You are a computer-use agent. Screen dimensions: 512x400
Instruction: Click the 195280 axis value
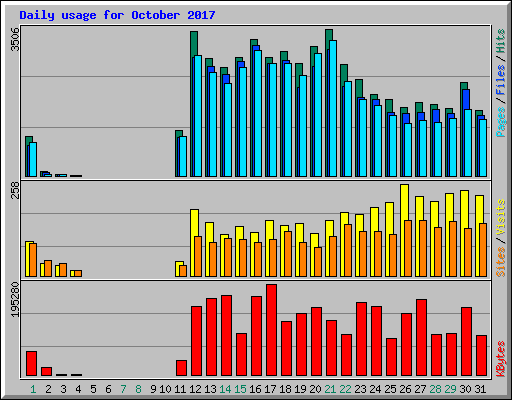point(15,299)
